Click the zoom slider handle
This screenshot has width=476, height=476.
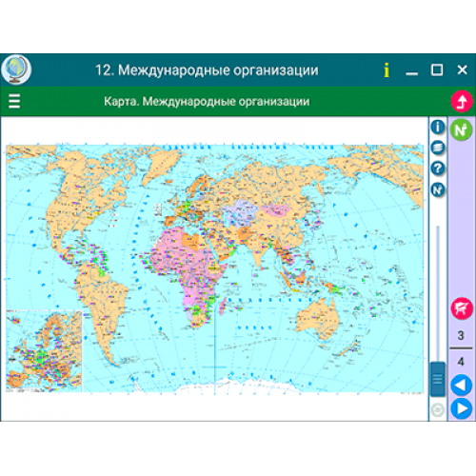point(438,379)
